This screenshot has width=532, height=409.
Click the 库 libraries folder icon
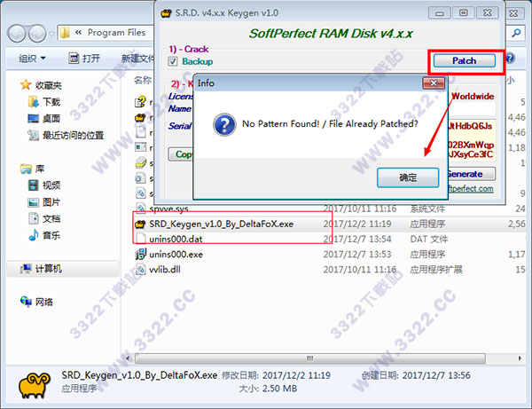26,169
